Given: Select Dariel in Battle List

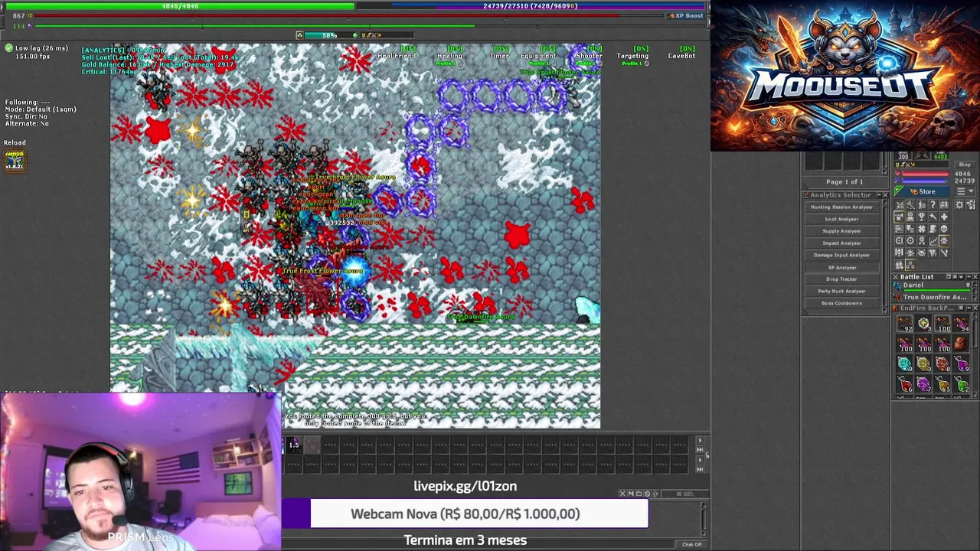Looking at the screenshot, I should point(933,286).
